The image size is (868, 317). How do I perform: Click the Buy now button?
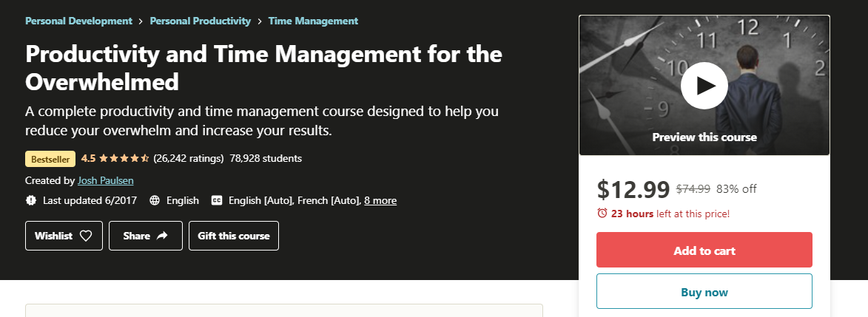704,293
